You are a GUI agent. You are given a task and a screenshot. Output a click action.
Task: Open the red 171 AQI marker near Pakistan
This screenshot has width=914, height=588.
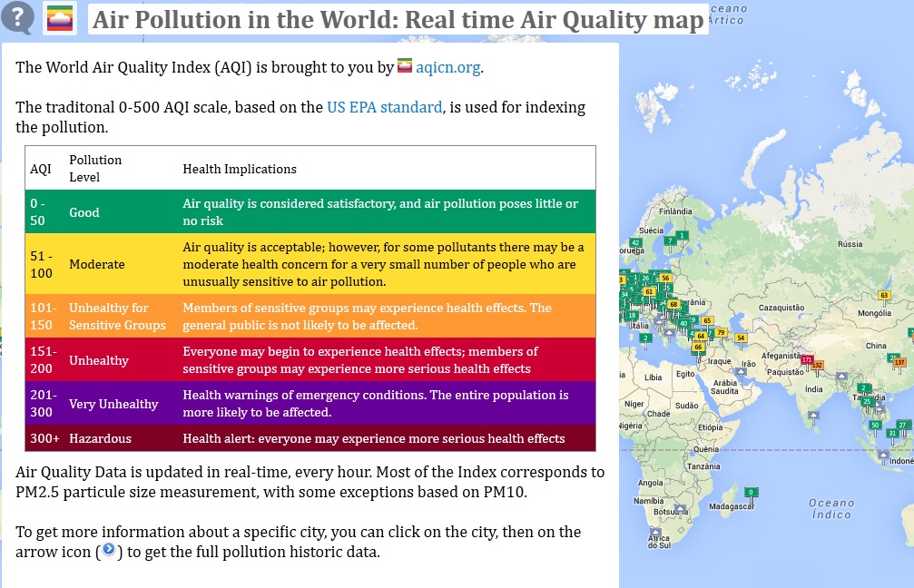click(807, 360)
